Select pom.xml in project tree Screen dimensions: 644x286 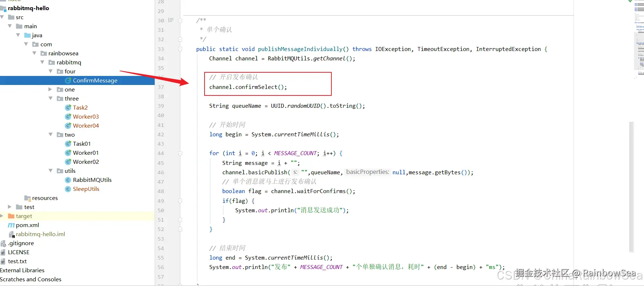click(x=27, y=225)
